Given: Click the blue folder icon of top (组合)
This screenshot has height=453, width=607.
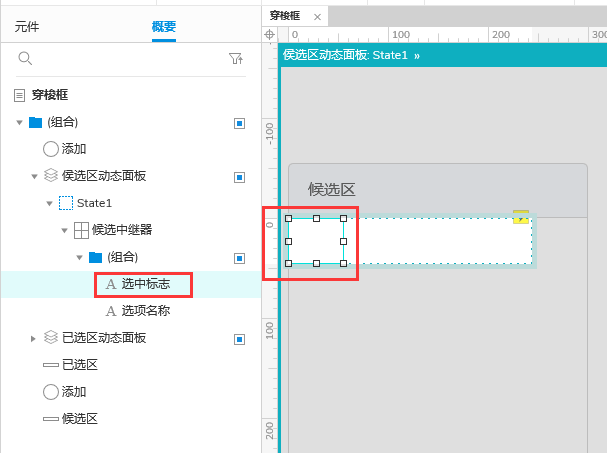Looking at the screenshot, I should (x=35, y=122).
